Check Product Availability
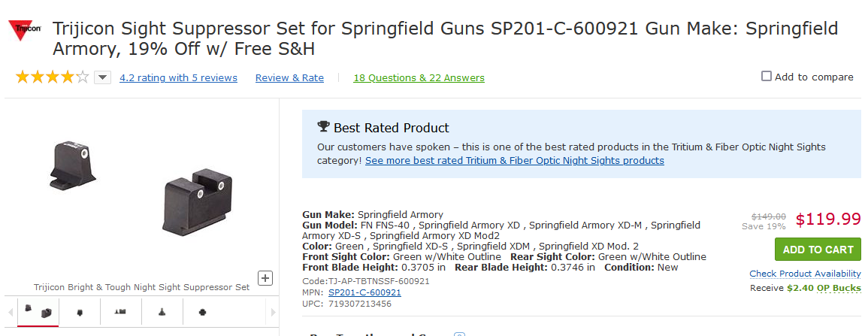 coord(805,274)
